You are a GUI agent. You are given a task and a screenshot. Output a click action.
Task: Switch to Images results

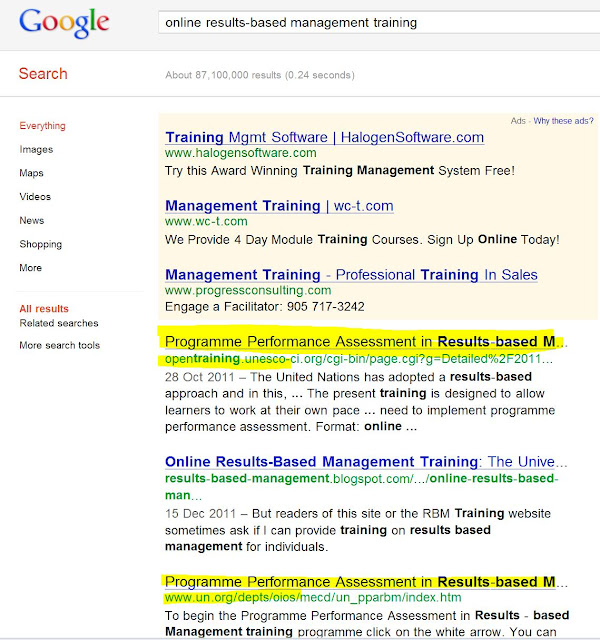point(36,149)
